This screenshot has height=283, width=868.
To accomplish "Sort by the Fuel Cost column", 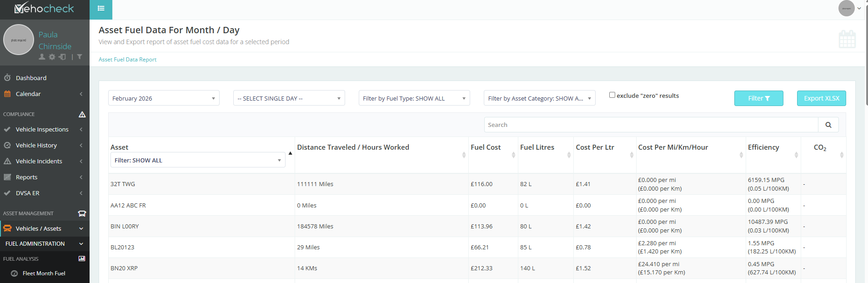I will tap(513, 155).
